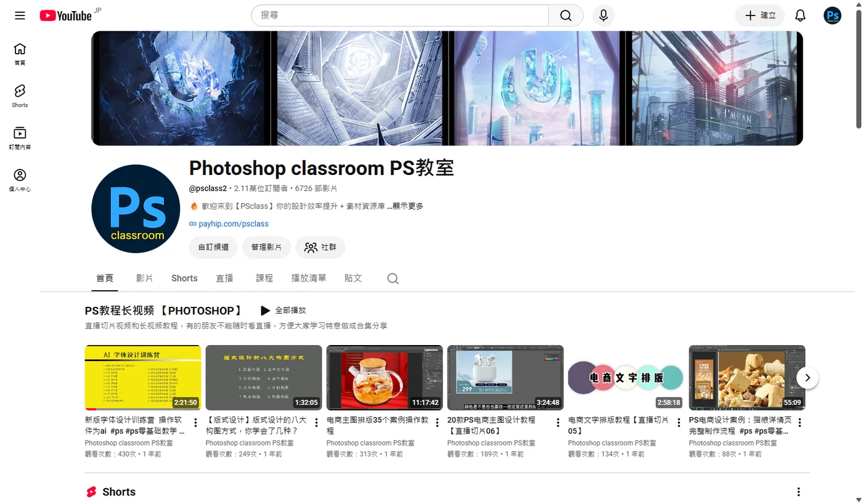This screenshot has width=863, height=504.
Task: Go to 首頁 in the sidebar
Action: pyautogui.click(x=20, y=54)
